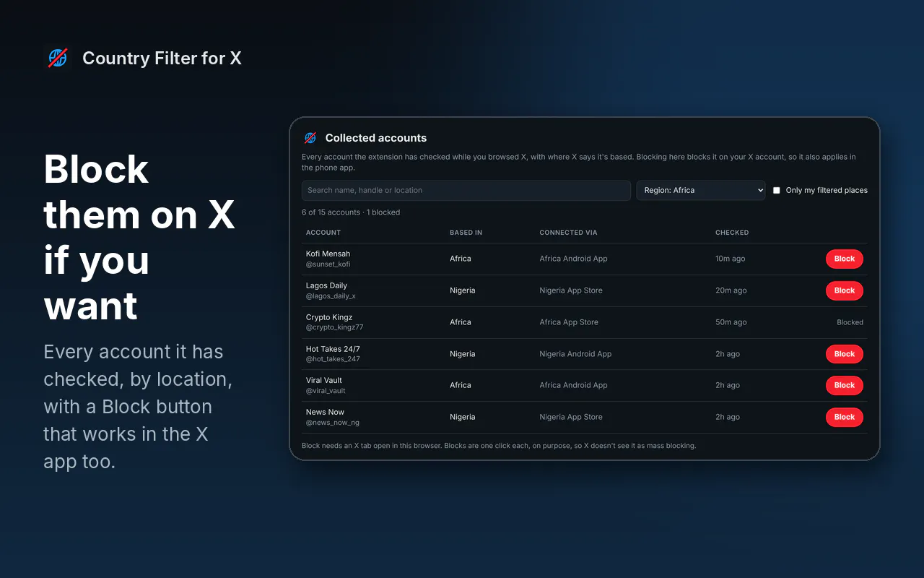Click Africa location in Viral Vault row
The height and width of the screenshot is (578, 924).
pyautogui.click(x=461, y=385)
